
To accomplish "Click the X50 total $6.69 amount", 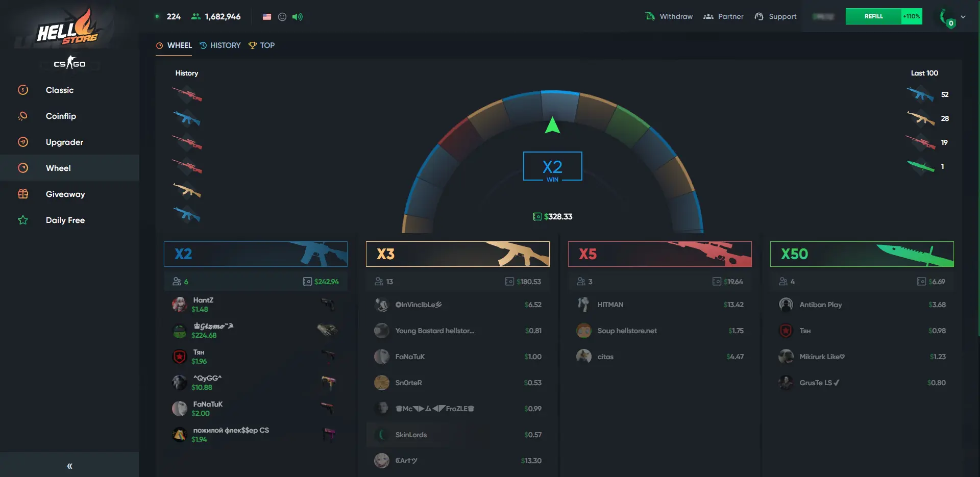I will click(937, 282).
